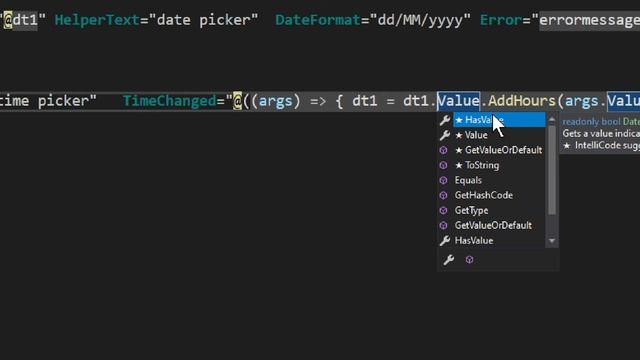Select GetHashCode from the suggestion list

click(x=499, y=196)
